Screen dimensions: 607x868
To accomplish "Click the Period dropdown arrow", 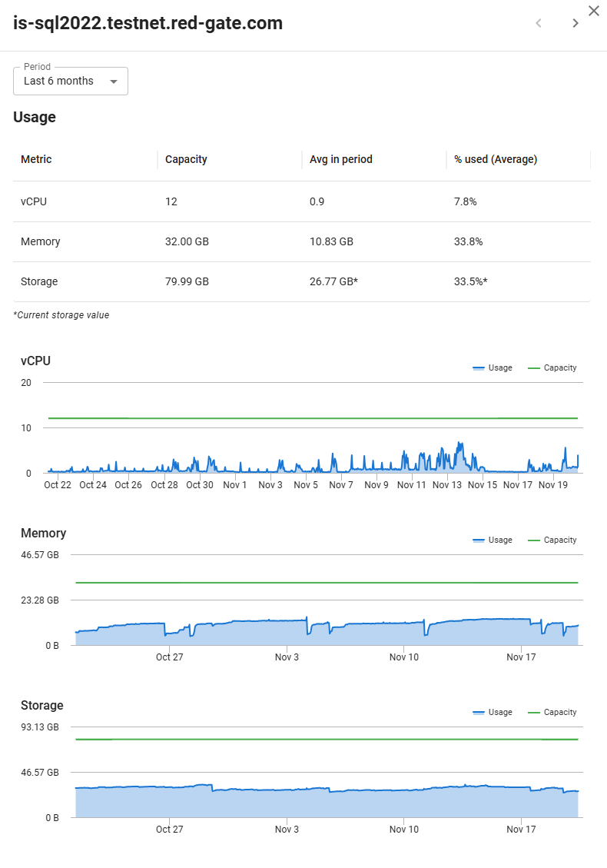I will (114, 81).
